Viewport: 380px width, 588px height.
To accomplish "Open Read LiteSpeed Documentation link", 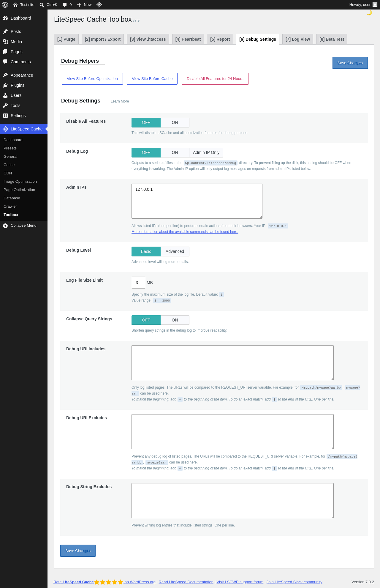I will (x=186, y=582).
